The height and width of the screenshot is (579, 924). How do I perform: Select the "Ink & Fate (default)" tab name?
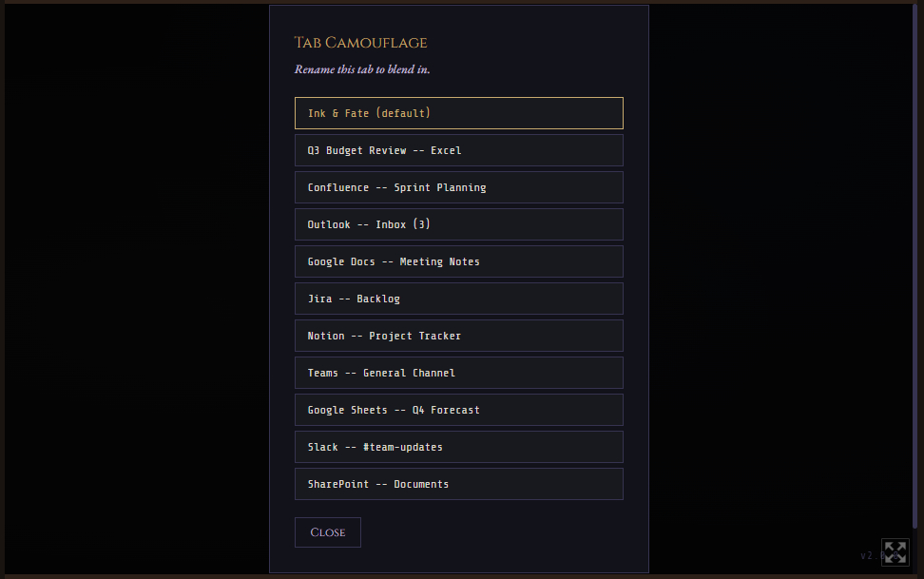click(x=458, y=113)
